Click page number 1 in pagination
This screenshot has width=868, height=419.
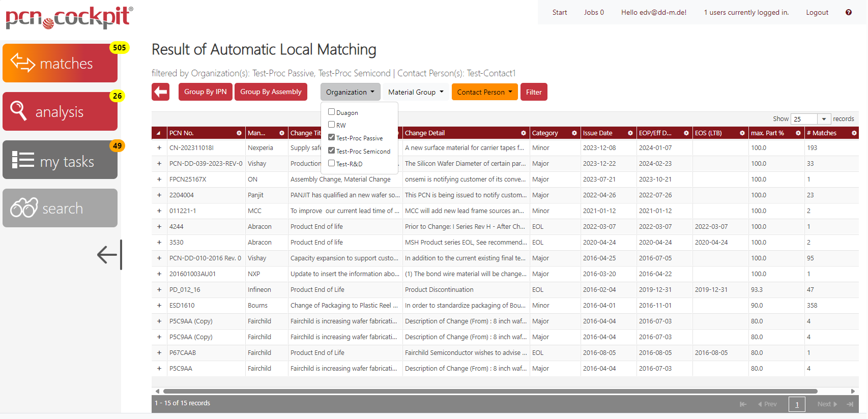(797, 404)
